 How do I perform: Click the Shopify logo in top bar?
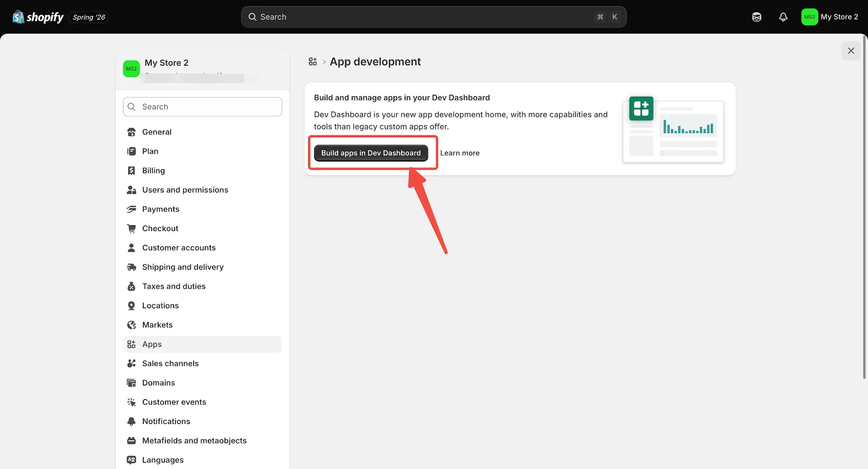38,17
